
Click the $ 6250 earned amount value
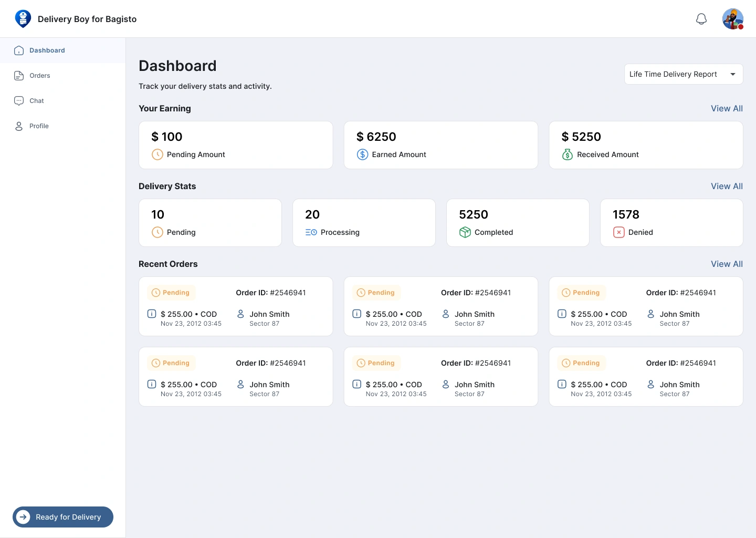click(376, 137)
